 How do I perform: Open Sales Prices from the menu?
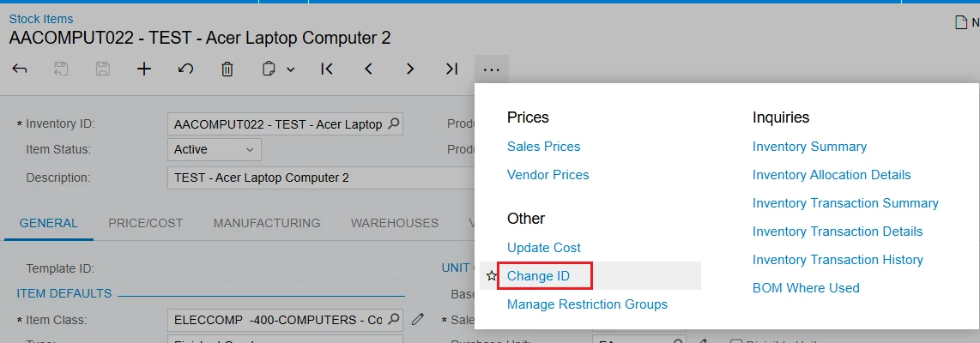544,146
